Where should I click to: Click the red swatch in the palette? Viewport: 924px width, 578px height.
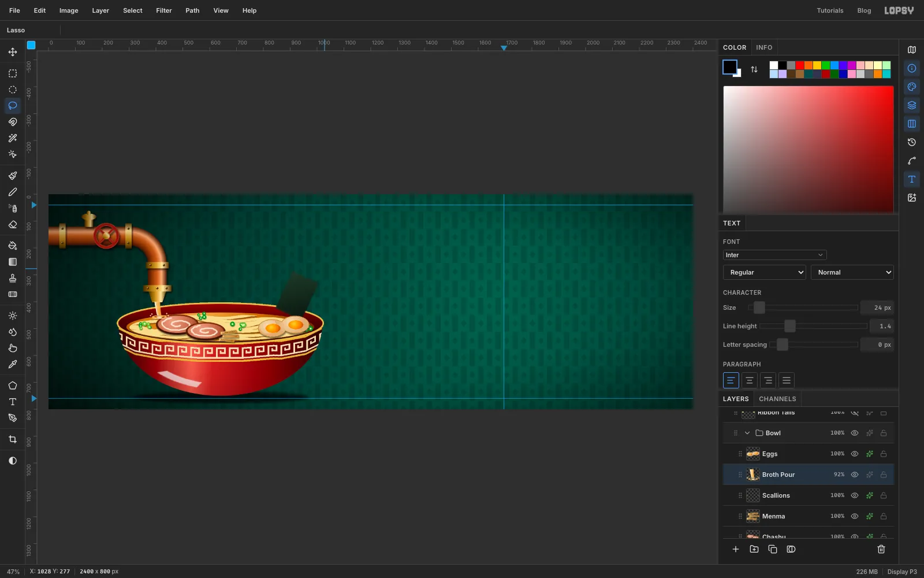800,65
